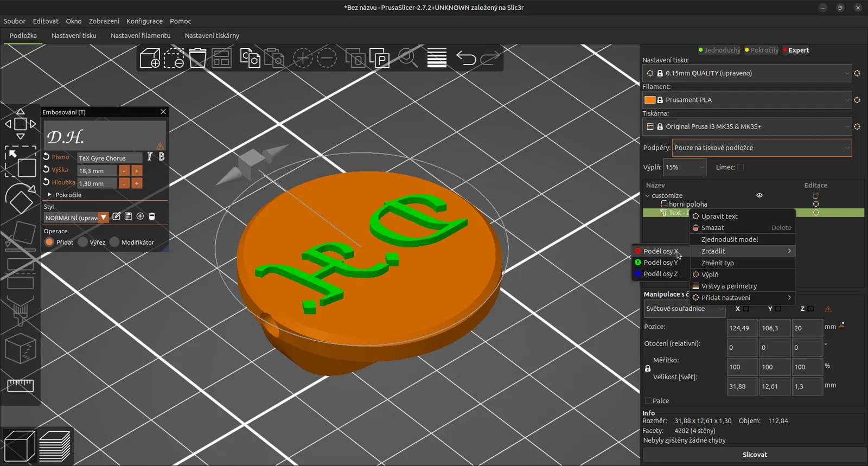
Task: Switch to Nastavení tiskárny tab
Action: tap(212, 36)
